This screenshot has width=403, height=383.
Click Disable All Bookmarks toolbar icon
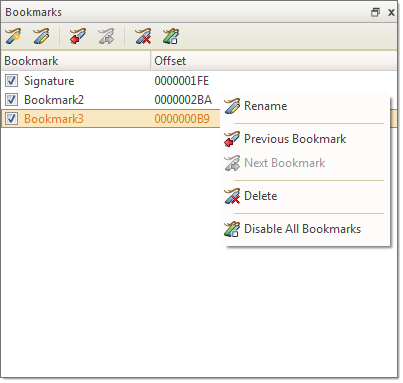pyautogui.click(x=171, y=36)
